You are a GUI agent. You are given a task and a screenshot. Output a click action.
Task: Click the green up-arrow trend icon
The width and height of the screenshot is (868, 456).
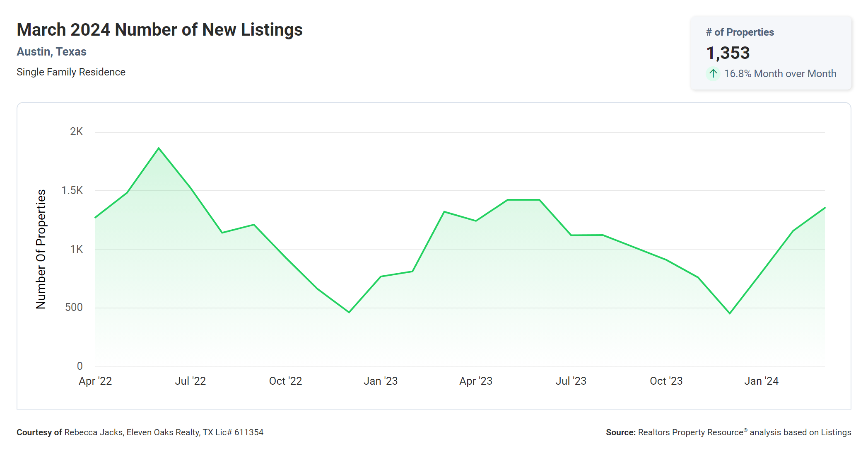713,74
